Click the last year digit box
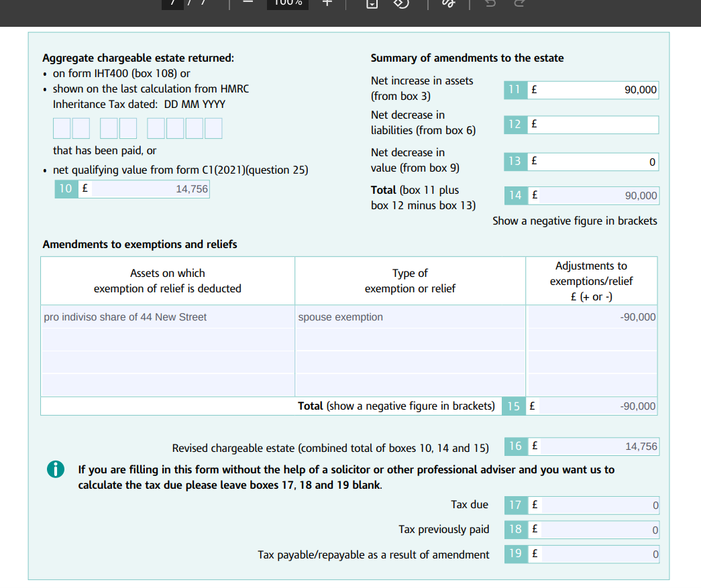 (x=213, y=128)
